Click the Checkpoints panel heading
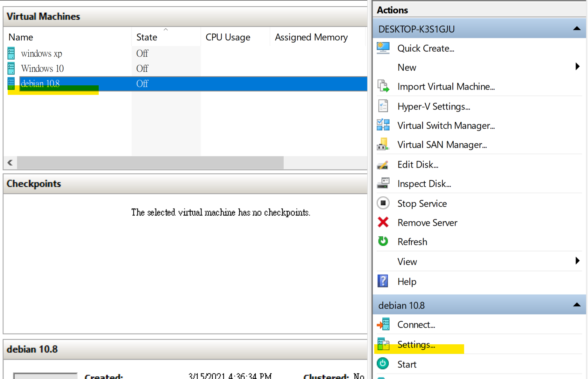This screenshot has height=379, width=588. coord(34,184)
